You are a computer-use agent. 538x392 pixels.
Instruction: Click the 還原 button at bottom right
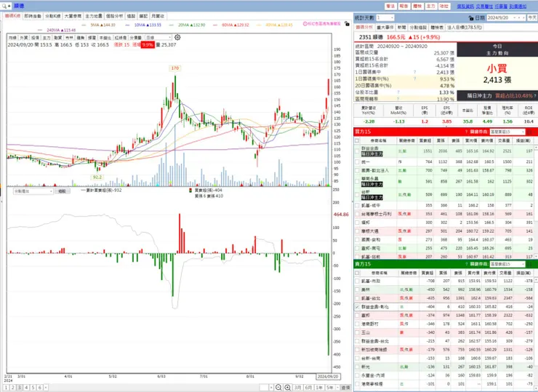click(x=345, y=387)
